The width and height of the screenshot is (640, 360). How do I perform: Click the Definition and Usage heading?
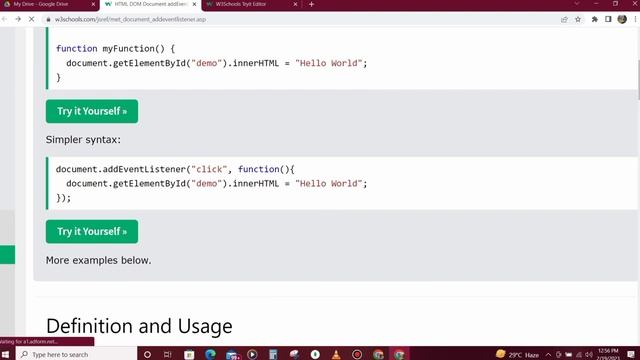coord(139,326)
